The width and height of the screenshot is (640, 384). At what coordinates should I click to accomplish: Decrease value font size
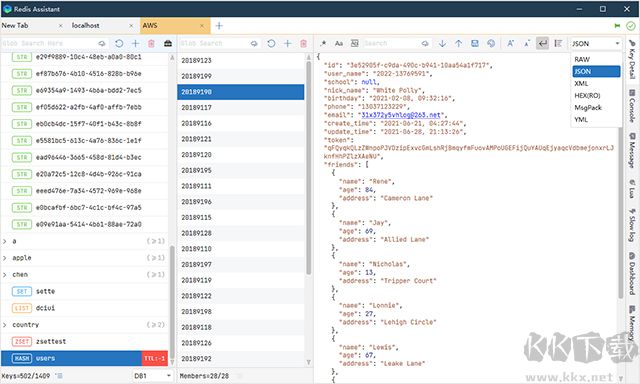(527, 43)
